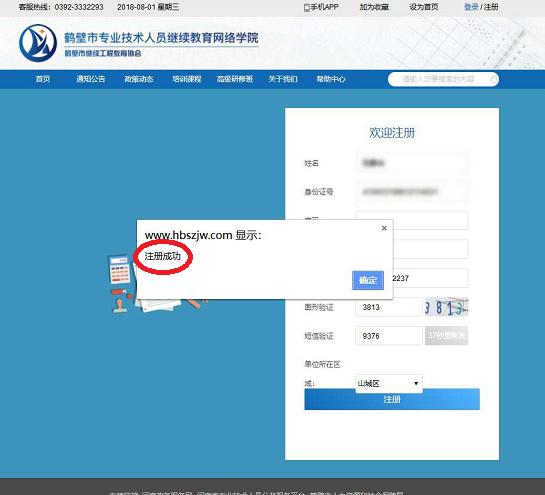Confirm the alert with 确定 button
The height and width of the screenshot is (495, 545).
[x=368, y=280]
